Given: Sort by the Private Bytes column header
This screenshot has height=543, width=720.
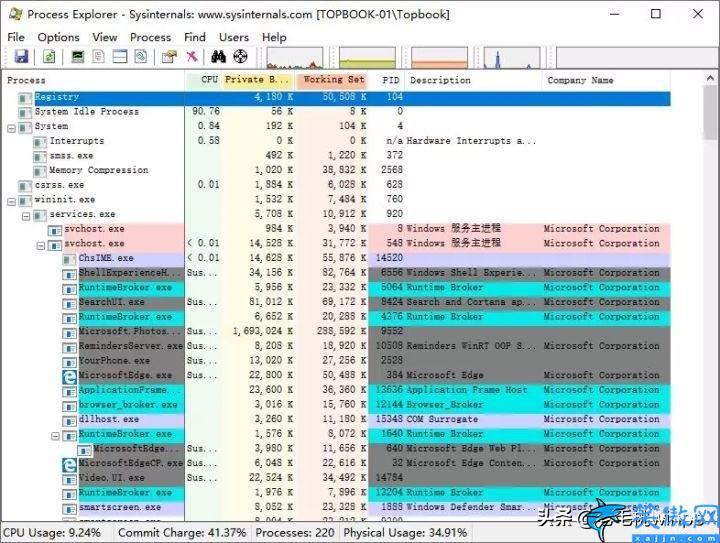Looking at the screenshot, I should point(259,80).
